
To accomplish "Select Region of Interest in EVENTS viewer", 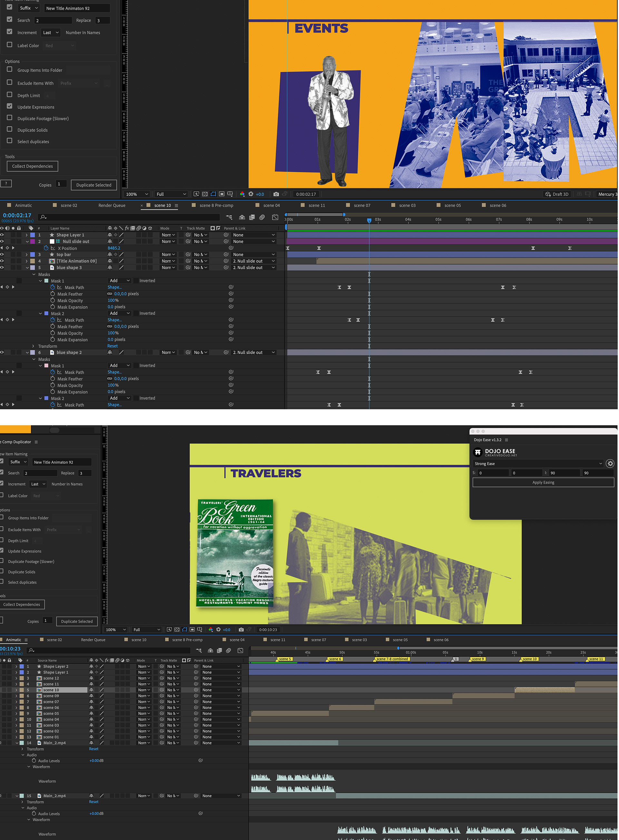I will [222, 194].
